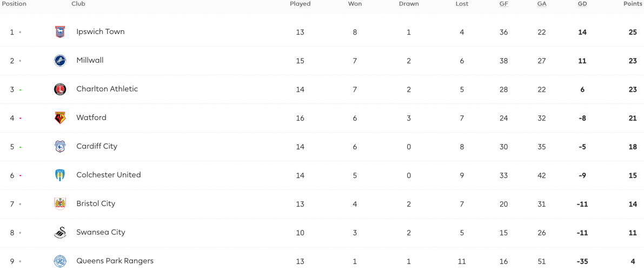Click Watford's red down movement arrow
The width and height of the screenshot is (644, 270).
tap(20, 118)
